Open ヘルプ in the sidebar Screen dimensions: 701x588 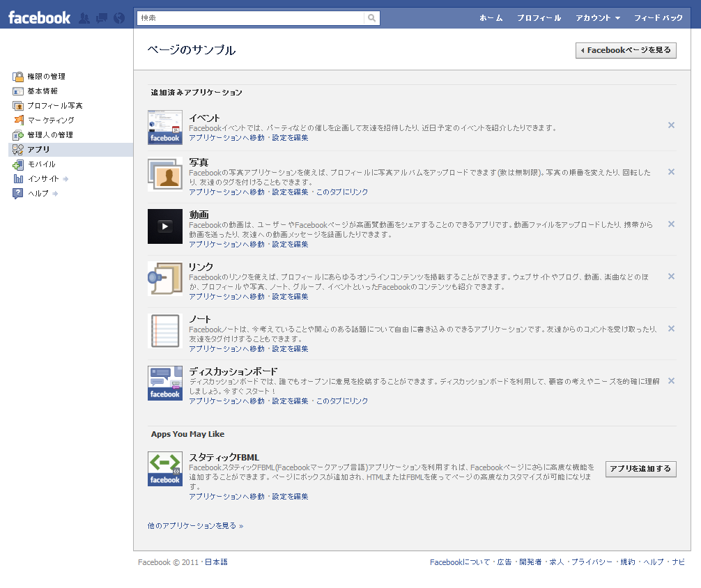pyautogui.click(x=38, y=194)
